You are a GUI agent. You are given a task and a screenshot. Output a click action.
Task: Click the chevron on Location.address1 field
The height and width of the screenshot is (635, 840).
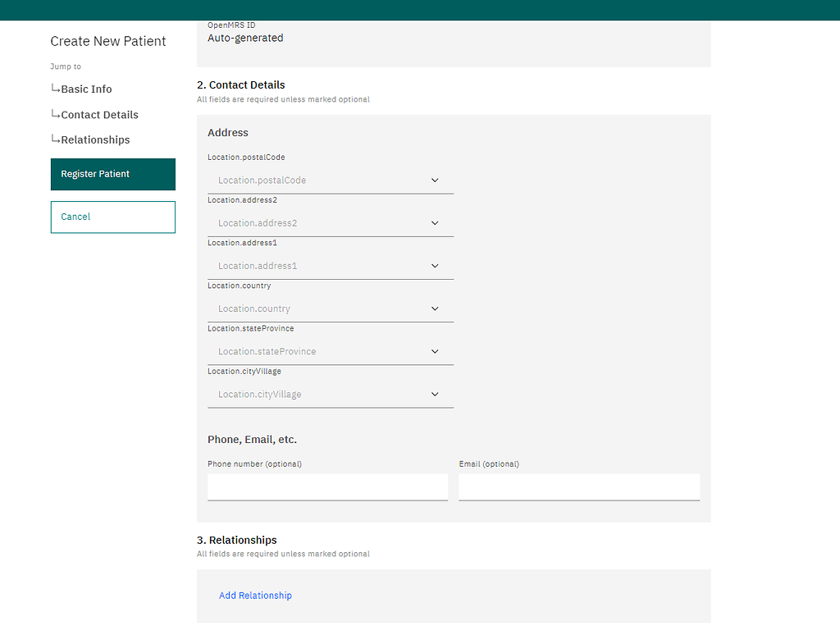pos(434,265)
